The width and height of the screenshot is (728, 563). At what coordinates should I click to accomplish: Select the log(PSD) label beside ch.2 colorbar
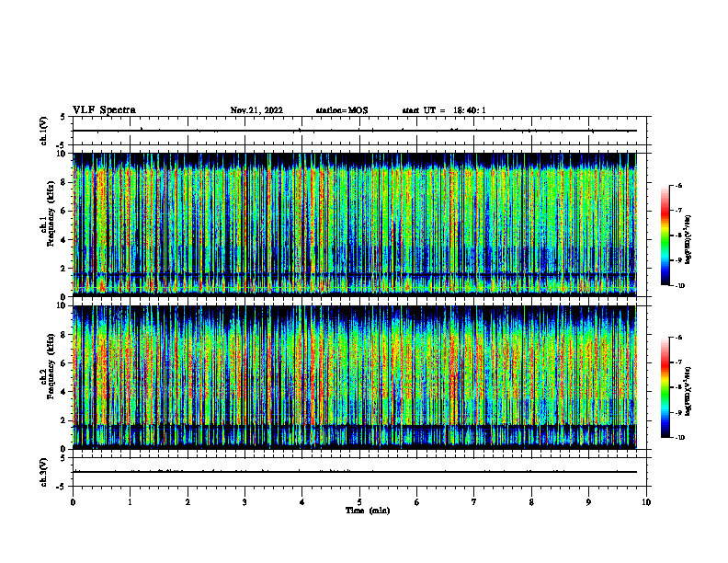point(688,391)
